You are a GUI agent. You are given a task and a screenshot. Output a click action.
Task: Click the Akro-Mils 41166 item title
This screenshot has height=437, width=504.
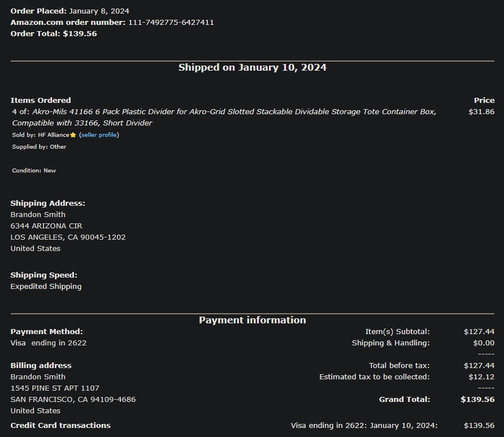tap(224, 118)
